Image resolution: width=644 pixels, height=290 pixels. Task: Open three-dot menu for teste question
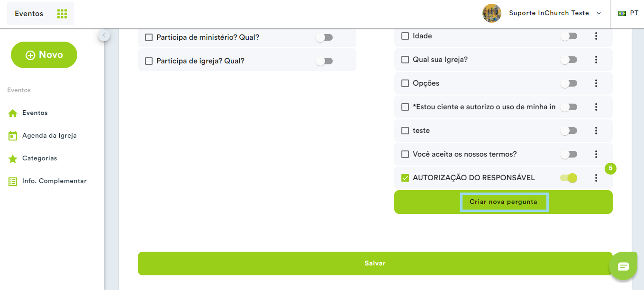(596, 131)
